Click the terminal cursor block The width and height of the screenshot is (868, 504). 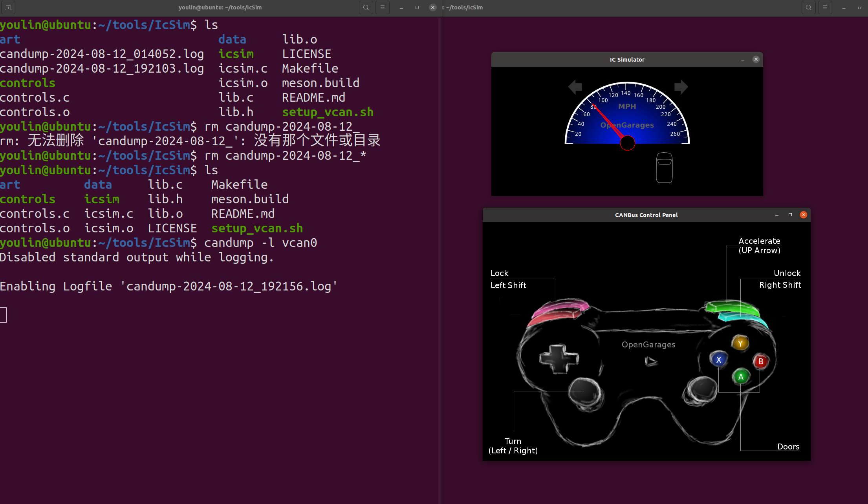3,315
